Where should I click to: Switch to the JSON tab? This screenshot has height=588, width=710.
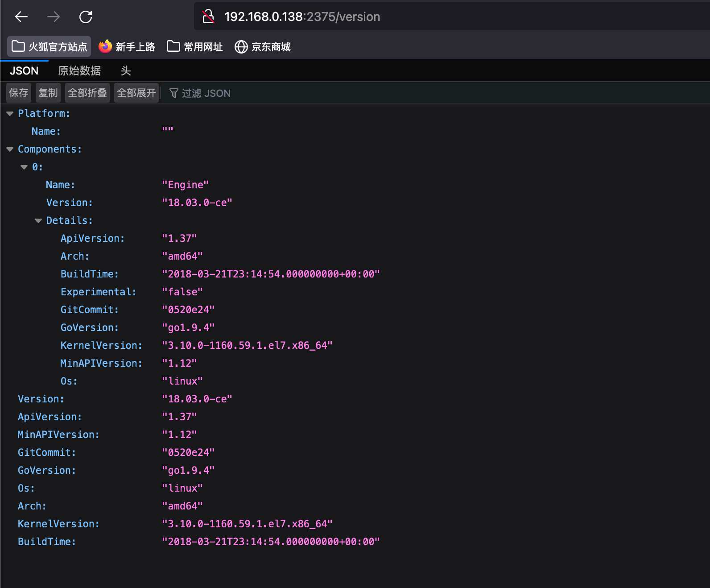[24, 71]
